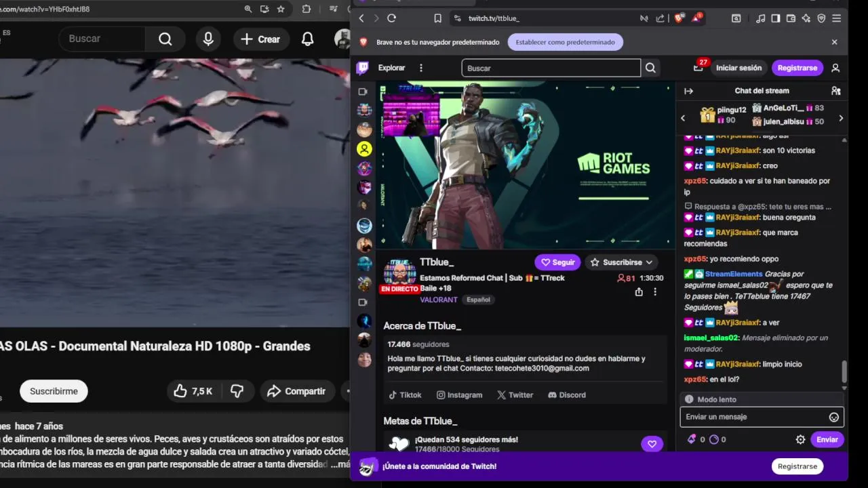Bookmark the page in Brave address bar

(437, 18)
